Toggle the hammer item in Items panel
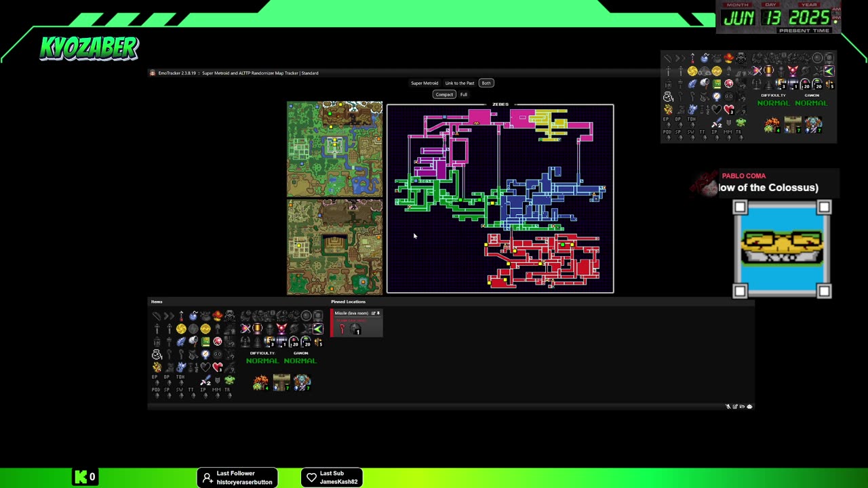The image size is (868, 488). (x=169, y=342)
